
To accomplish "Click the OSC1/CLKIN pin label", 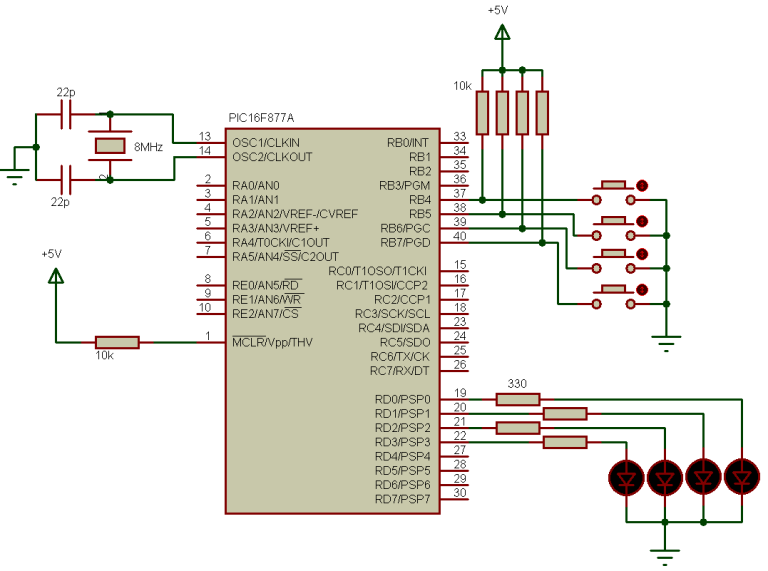I will click(x=266, y=143).
